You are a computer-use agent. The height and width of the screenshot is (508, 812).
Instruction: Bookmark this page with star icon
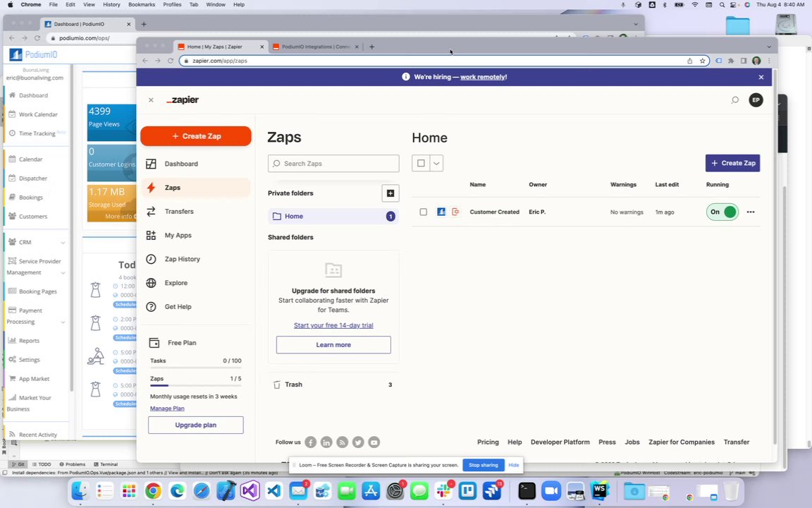pyautogui.click(x=702, y=61)
